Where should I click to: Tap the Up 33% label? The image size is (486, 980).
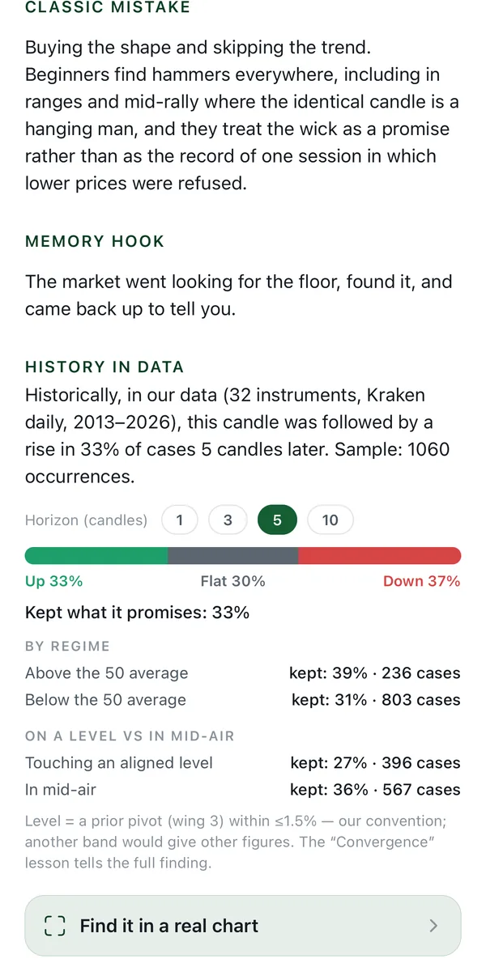[x=54, y=581]
